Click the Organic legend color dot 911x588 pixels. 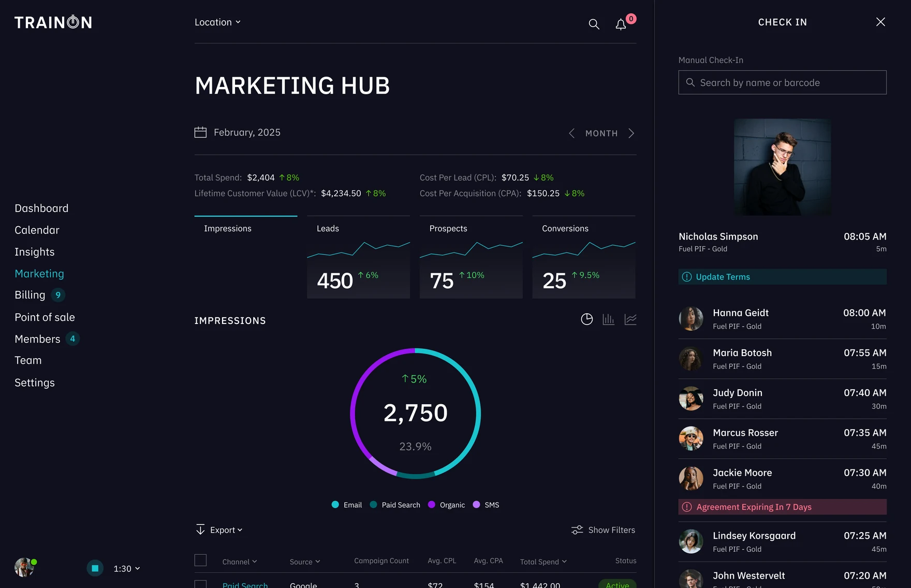(432, 505)
